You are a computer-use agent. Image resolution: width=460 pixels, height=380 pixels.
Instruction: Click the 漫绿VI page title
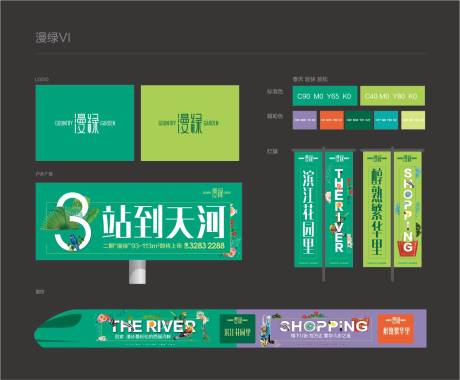53,38
